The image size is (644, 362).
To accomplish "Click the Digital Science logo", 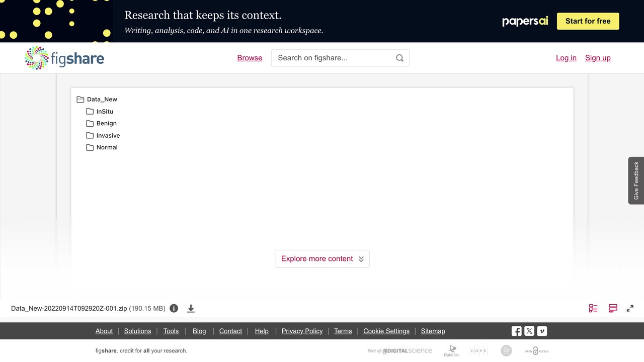I will click(x=400, y=351).
